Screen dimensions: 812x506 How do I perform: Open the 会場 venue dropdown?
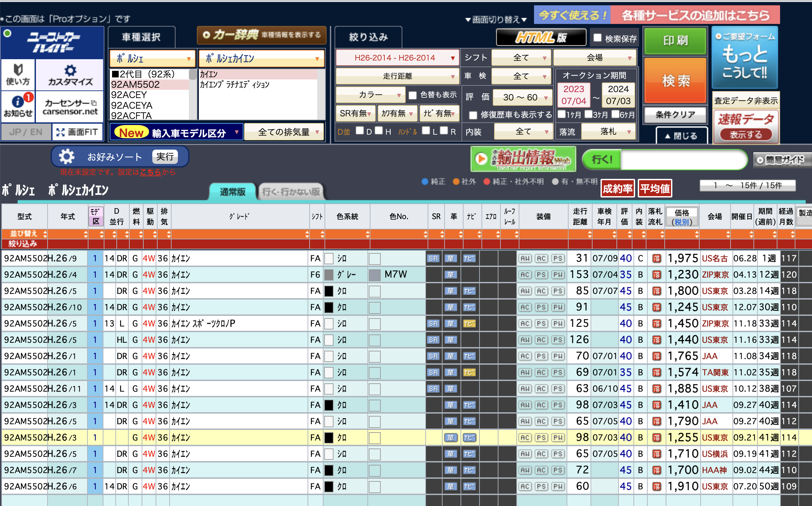[x=595, y=58]
